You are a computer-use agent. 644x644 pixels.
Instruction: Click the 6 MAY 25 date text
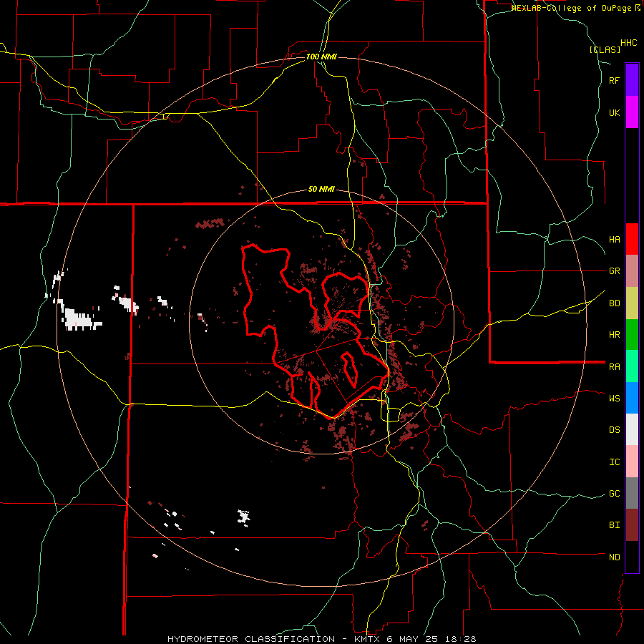[x=412, y=639]
